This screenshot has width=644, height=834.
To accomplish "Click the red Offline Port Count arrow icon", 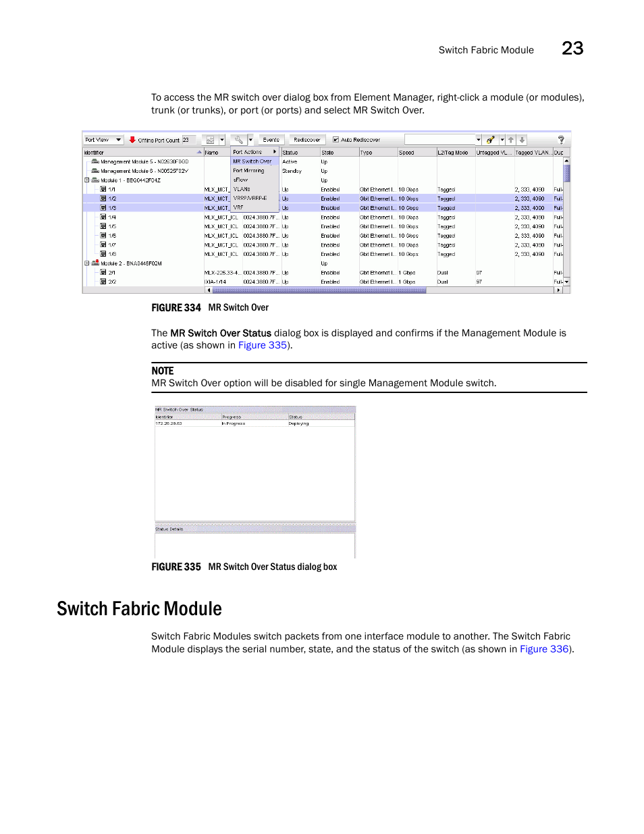I will point(132,140).
